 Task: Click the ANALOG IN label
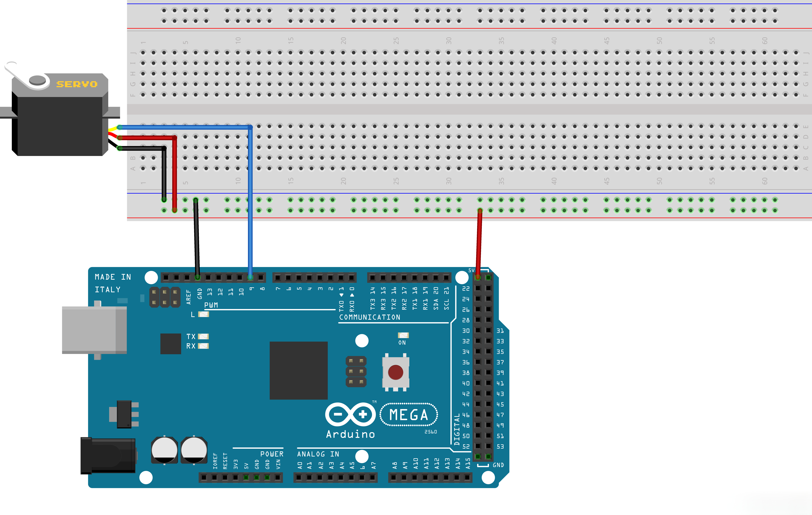tap(318, 454)
